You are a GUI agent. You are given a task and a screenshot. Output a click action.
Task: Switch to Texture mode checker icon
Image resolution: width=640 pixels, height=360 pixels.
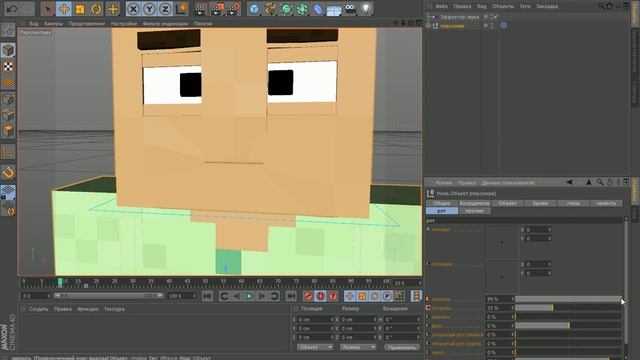coord(8,67)
